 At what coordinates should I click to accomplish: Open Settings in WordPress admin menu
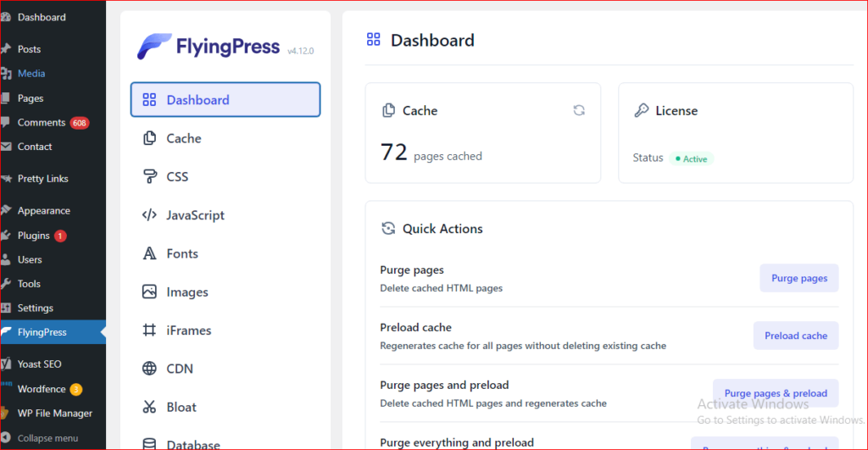53,308
